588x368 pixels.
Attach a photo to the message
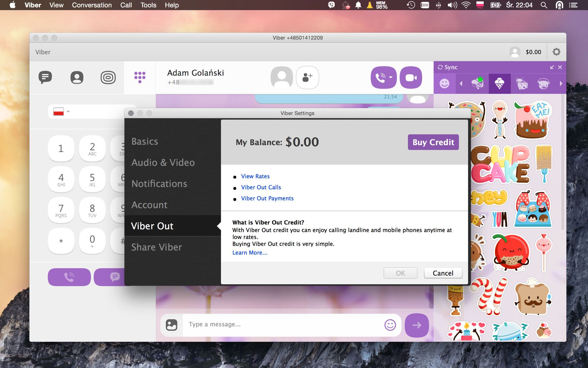click(x=172, y=325)
